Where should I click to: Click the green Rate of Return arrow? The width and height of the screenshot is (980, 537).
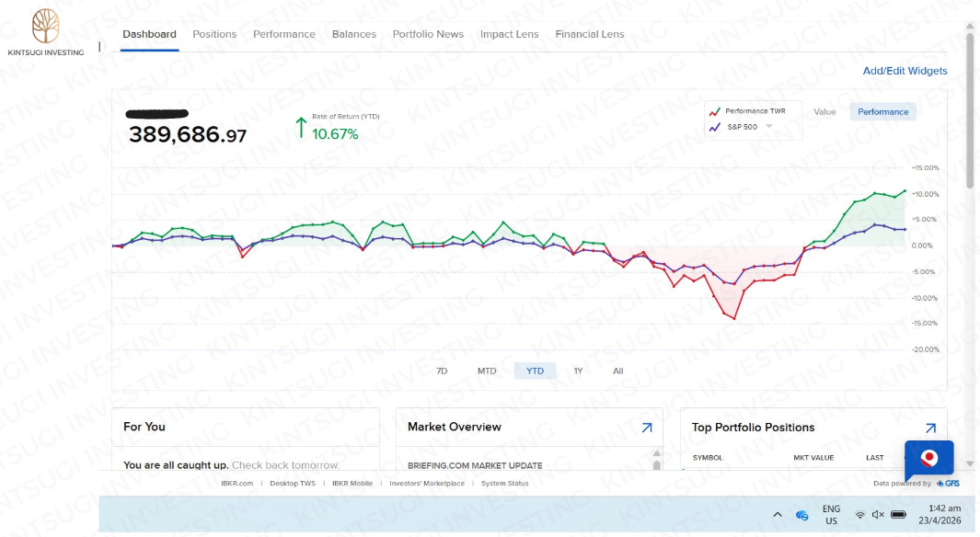(301, 128)
